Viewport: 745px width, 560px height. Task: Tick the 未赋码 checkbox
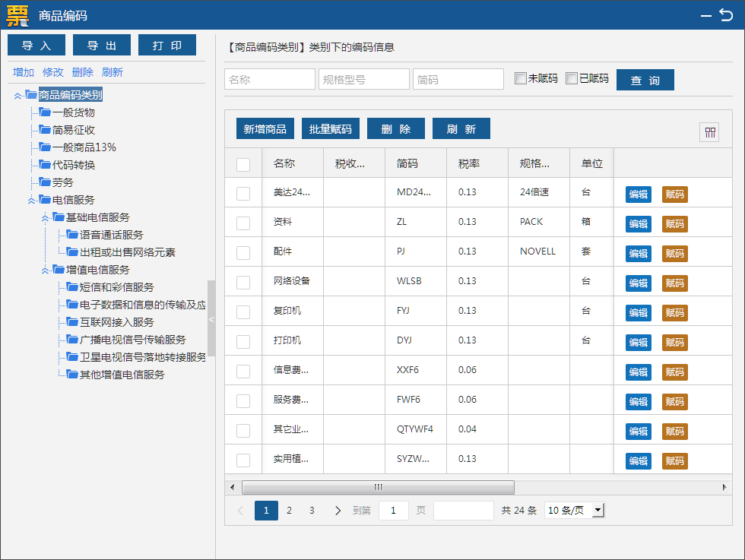521,78
